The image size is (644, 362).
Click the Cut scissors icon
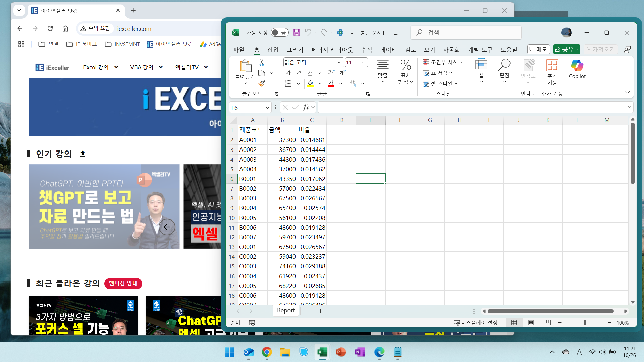262,63
